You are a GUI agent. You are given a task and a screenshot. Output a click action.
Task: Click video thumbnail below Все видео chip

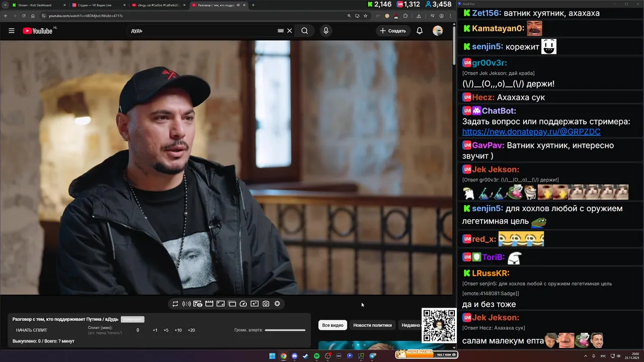tap(370, 345)
